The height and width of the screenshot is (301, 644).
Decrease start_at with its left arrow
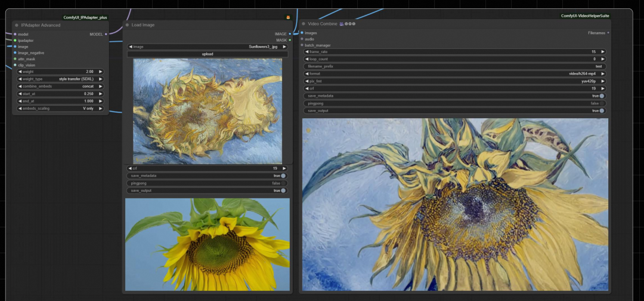tap(20, 94)
